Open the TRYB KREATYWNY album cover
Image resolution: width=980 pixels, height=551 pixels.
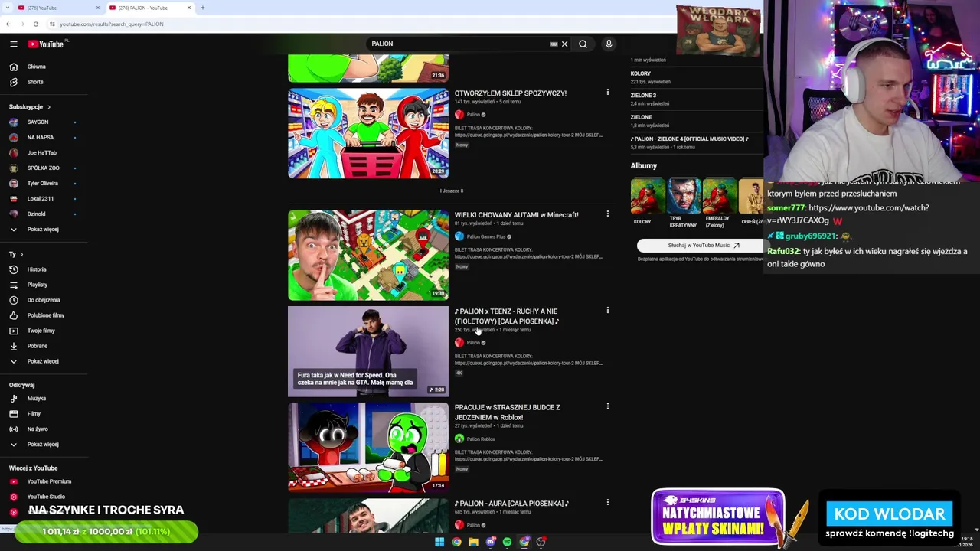[x=684, y=197]
